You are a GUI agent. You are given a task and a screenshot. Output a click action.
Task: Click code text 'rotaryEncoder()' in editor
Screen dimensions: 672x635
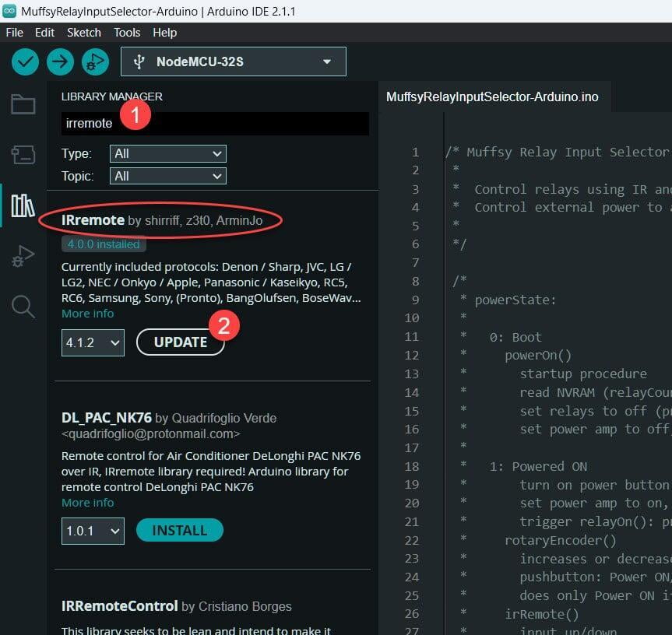coord(561,541)
